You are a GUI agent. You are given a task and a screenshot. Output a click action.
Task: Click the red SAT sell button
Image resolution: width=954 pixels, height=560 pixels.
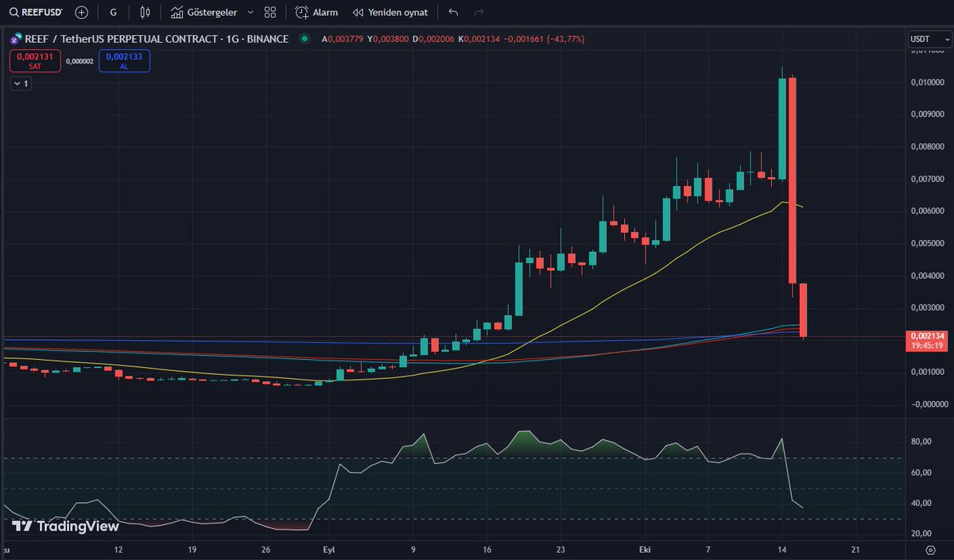(x=34, y=60)
